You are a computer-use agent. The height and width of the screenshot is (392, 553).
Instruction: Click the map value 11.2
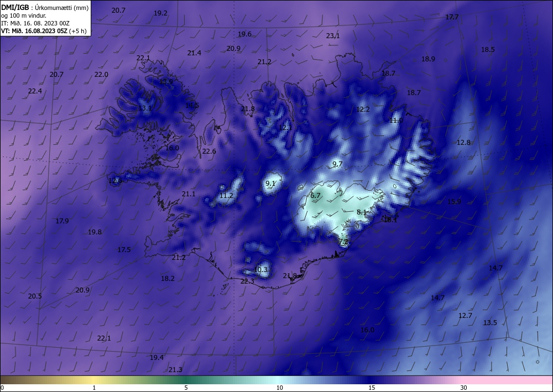coord(226,196)
